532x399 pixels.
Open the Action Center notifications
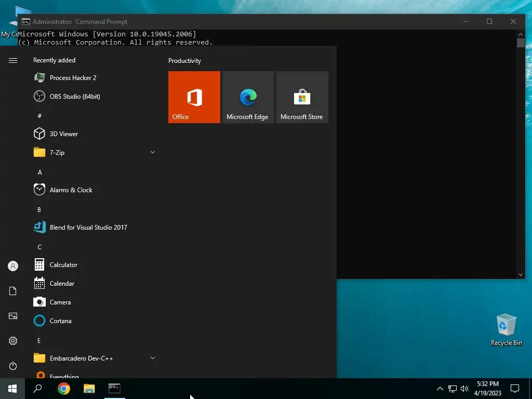pos(515,389)
